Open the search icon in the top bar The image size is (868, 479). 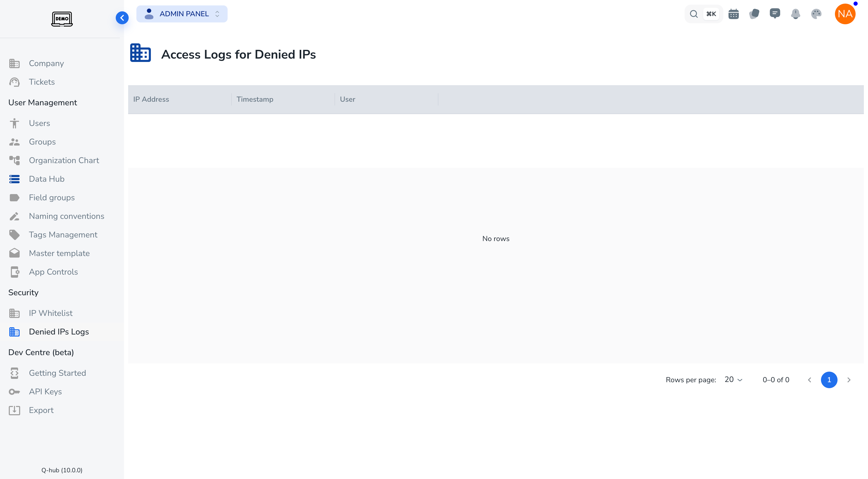point(693,14)
